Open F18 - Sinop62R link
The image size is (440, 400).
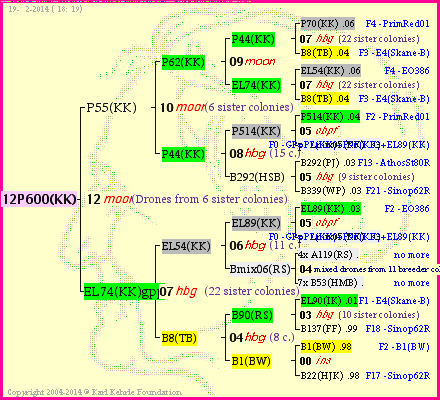[398, 329]
